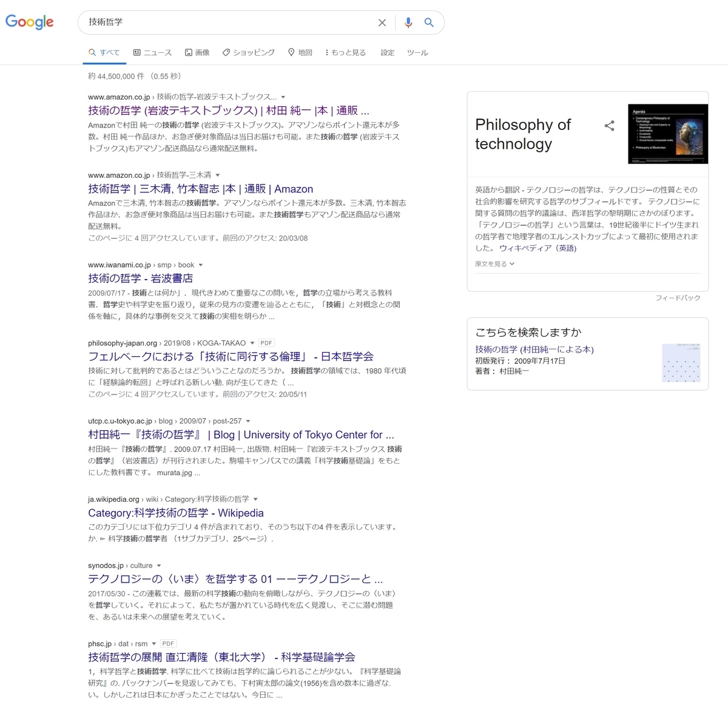Open the philosophy-japan.org result options arrow

(x=252, y=343)
